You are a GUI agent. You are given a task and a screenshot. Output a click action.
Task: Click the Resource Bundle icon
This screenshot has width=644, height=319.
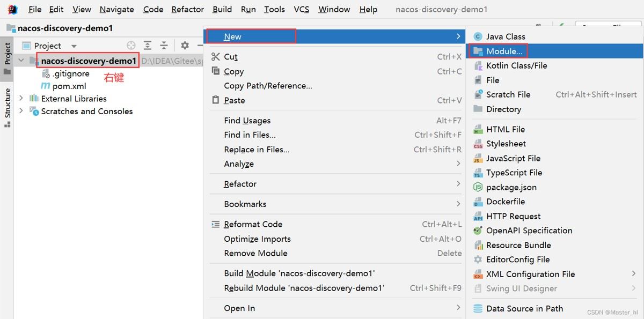tap(478, 245)
